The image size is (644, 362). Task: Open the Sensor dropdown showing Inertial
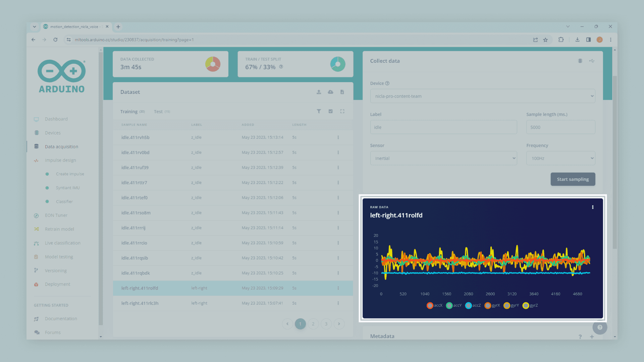click(443, 158)
